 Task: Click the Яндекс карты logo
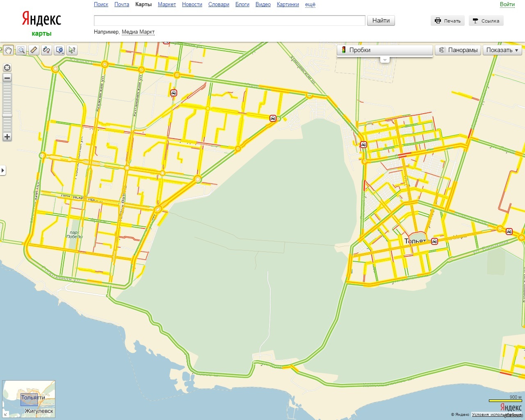(x=41, y=24)
